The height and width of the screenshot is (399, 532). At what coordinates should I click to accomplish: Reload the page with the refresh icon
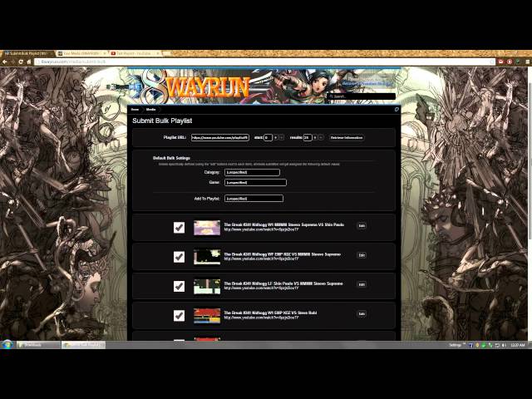pos(21,62)
